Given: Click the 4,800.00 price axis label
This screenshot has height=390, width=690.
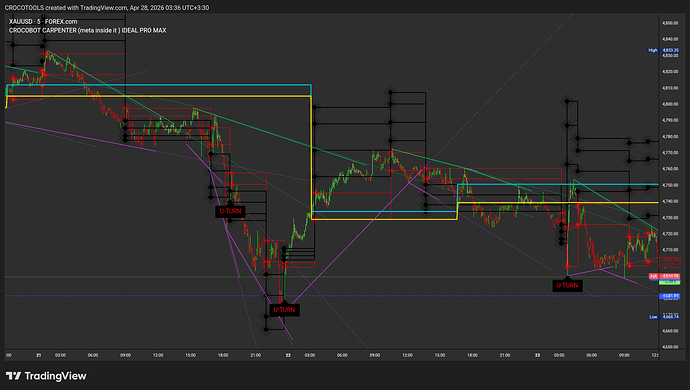Looking at the screenshot, I should tap(670, 104).
